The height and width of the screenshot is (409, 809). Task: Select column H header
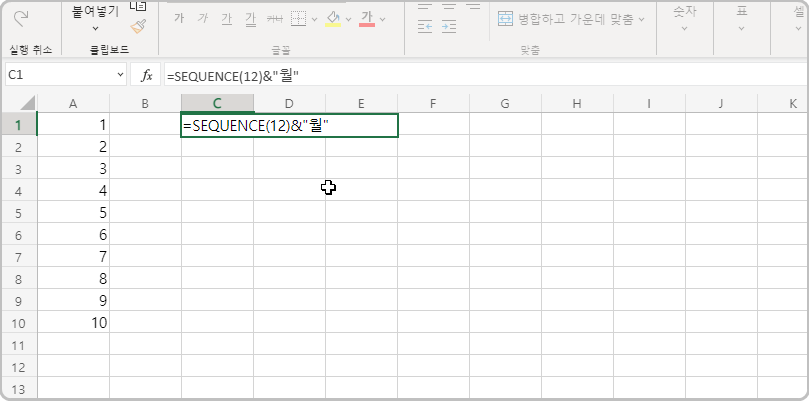click(577, 104)
